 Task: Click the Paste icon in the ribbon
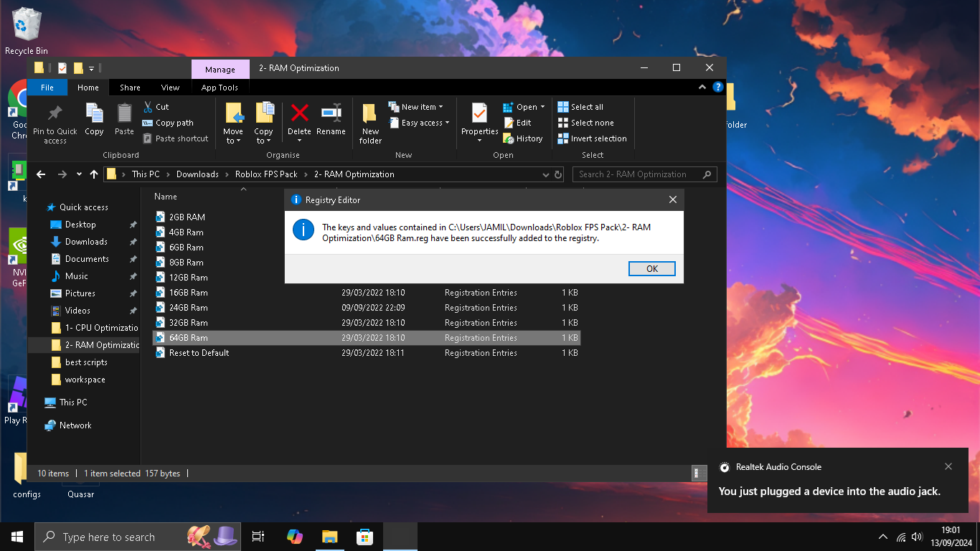tap(124, 113)
